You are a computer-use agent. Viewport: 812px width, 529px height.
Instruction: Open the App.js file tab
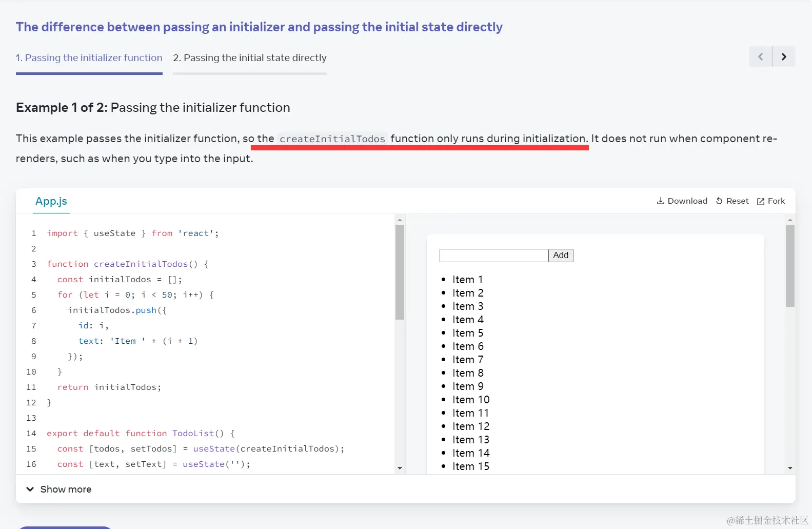coord(51,201)
